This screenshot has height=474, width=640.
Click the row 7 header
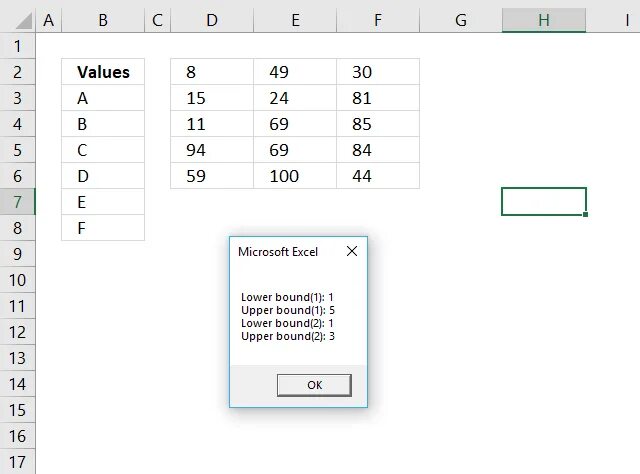tap(18, 202)
